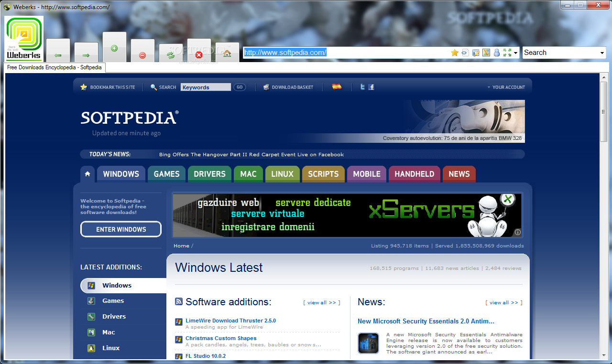Click the Enter Windows button
Screen dimensions: 612x364
pos(121,229)
